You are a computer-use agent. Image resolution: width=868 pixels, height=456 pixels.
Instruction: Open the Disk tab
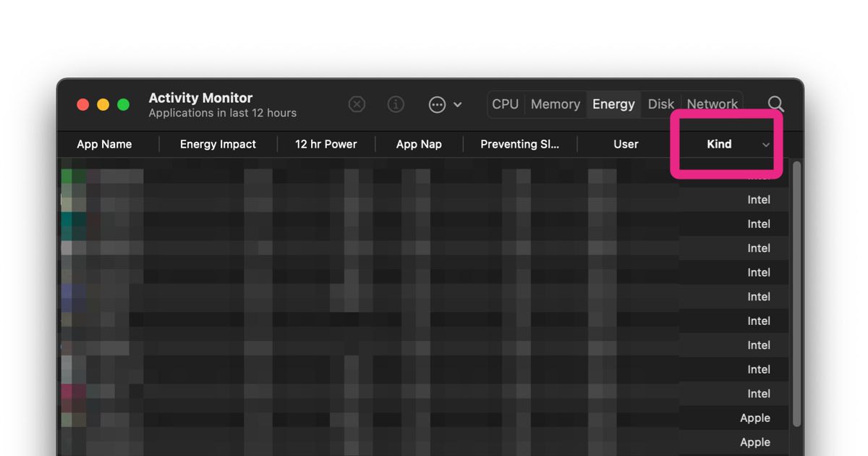tap(660, 104)
